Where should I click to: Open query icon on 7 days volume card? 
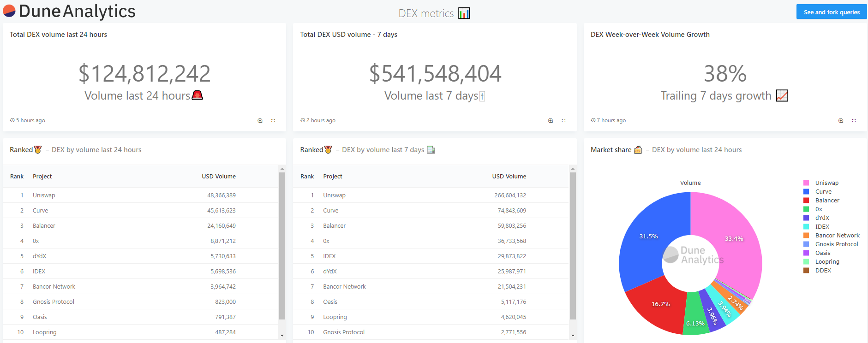550,121
